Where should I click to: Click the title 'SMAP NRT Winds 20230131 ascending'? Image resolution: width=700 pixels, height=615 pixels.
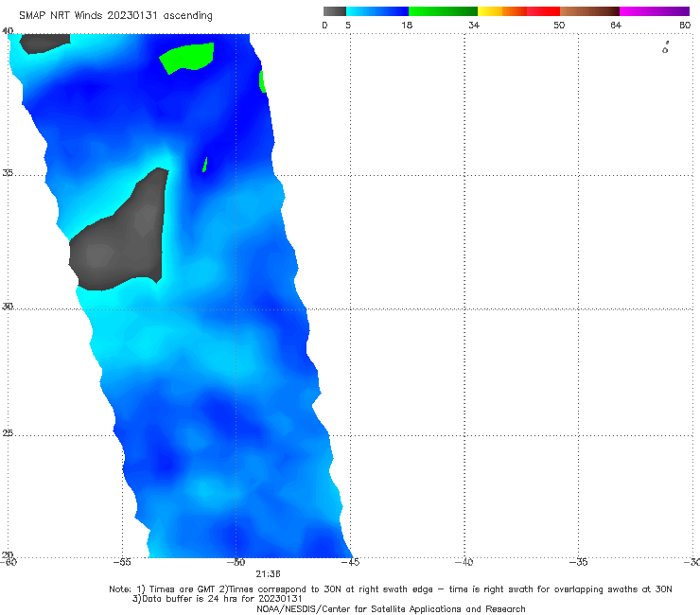[x=115, y=16]
